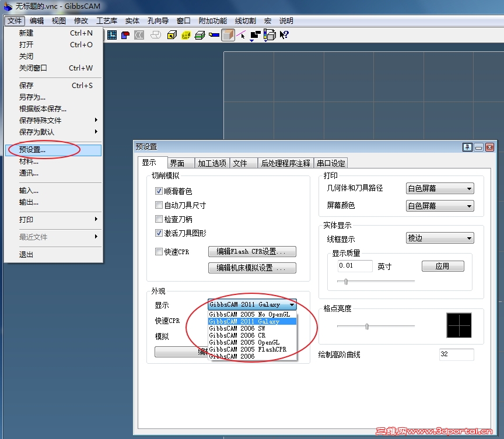Enable the 快速CPR checkbox
Screen dimensions: 504x439
pyautogui.click(x=159, y=251)
